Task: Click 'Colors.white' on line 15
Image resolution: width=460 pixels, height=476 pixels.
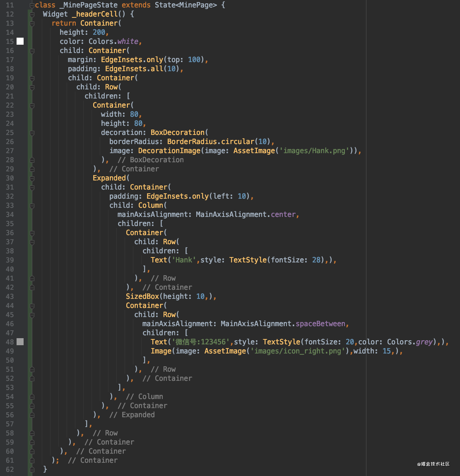Action: click(113, 41)
